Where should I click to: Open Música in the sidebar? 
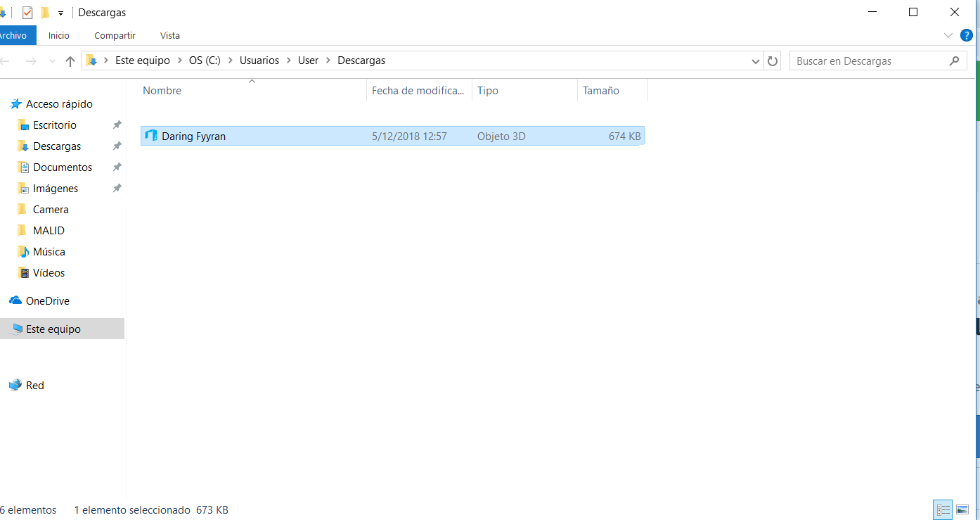tap(49, 252)
